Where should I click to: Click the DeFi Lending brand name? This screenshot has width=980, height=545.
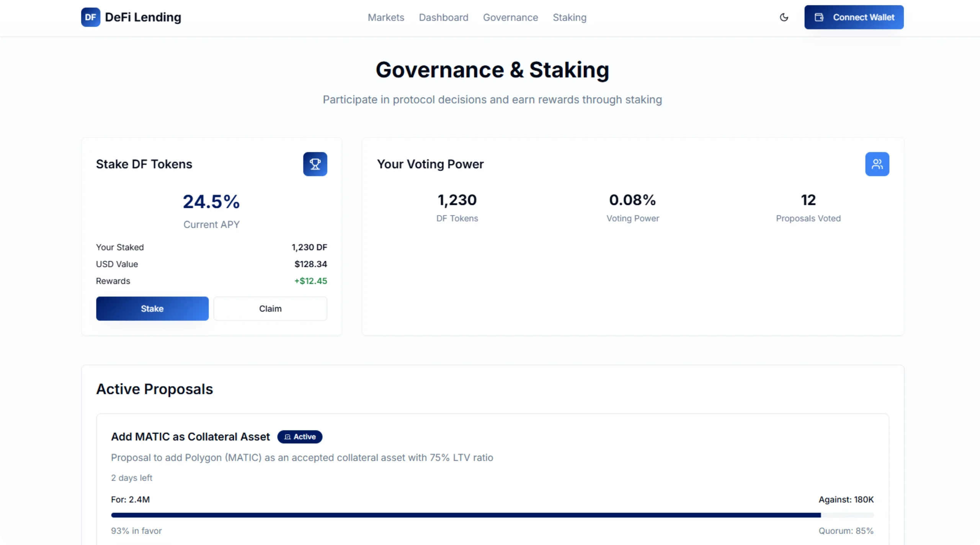click(x=143, y=17)
